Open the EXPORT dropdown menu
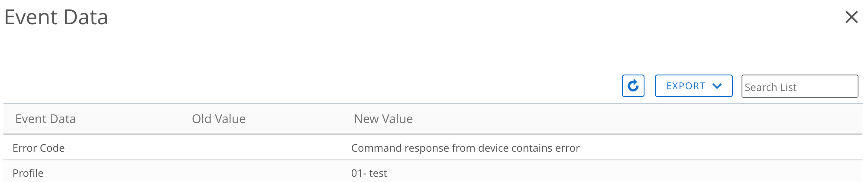The width and height of the screenshot is (868, 182). click(693, 86)
